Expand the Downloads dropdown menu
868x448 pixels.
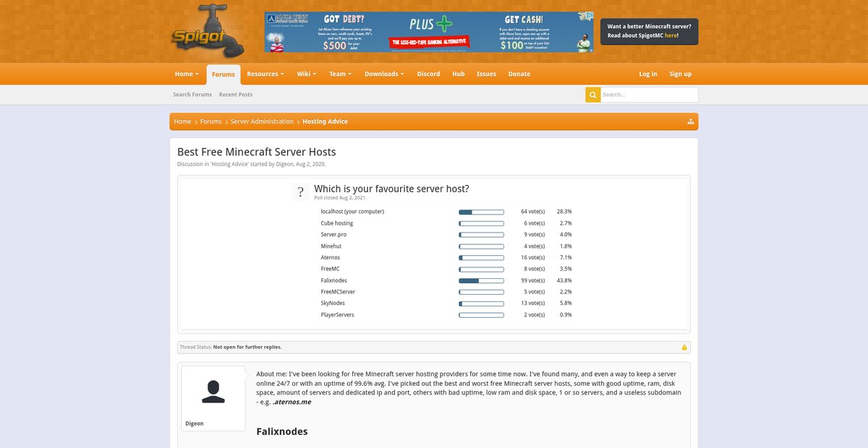(x=384, y=74)
